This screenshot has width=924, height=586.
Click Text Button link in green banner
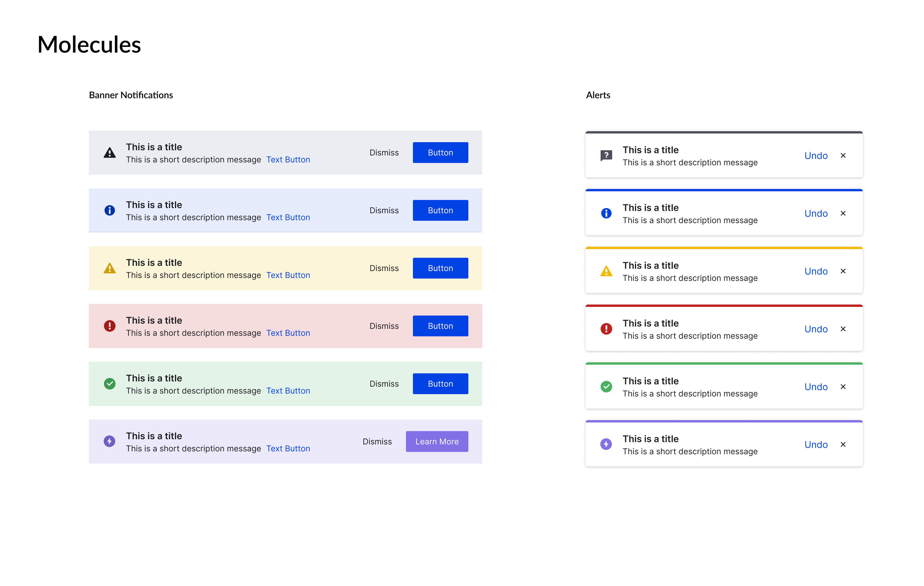click(288, 391)
